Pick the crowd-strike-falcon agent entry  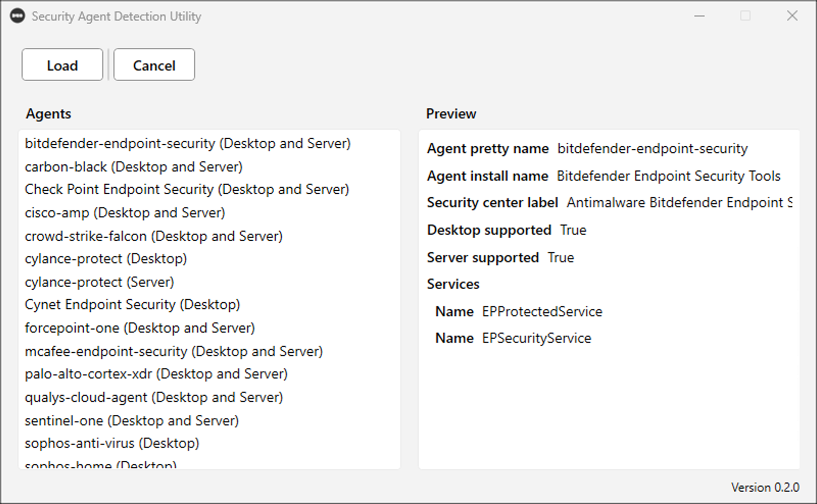pos(154,236)
